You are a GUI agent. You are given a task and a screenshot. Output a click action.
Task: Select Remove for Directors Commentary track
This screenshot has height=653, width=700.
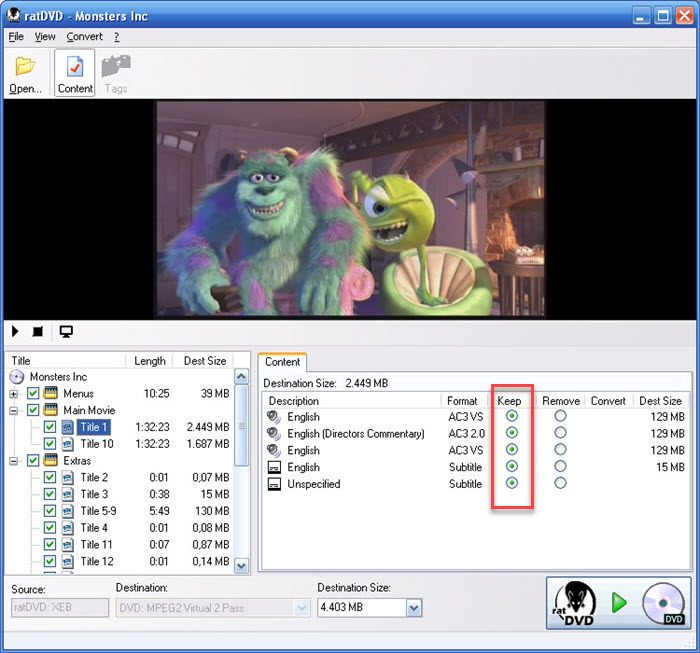point(560,433)
